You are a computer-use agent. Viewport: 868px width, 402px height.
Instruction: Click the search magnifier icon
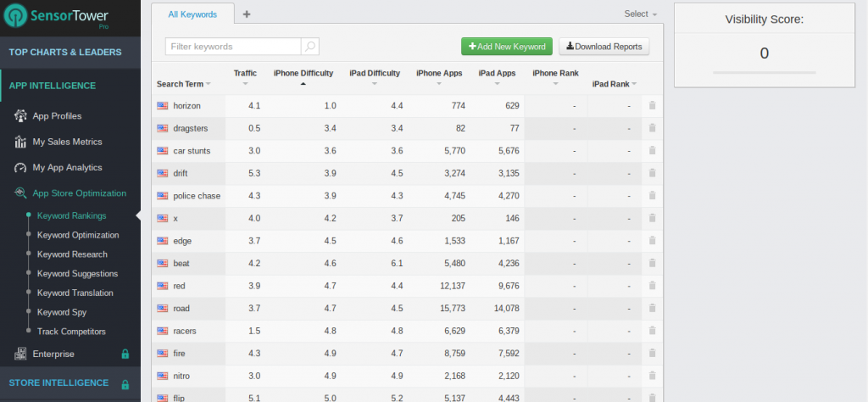click(x=310, y=47)
